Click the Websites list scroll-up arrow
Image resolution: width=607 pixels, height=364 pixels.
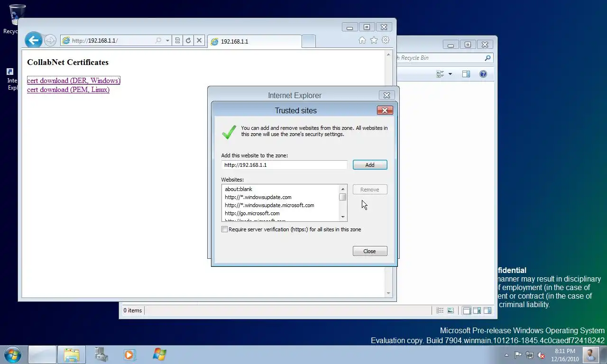[343, 189]
